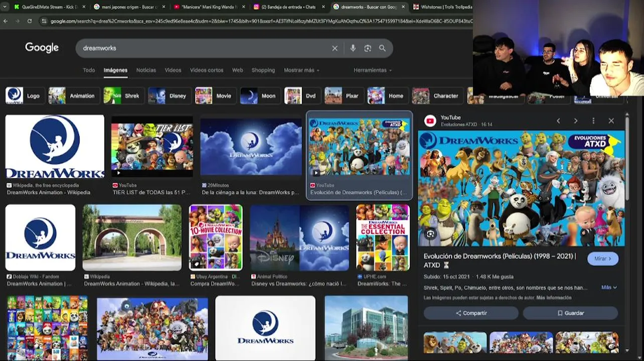This screenshot has height=361, width=644.
Task: Expand description with the 'Más' chevron
Action: click(x=609, y=287)
